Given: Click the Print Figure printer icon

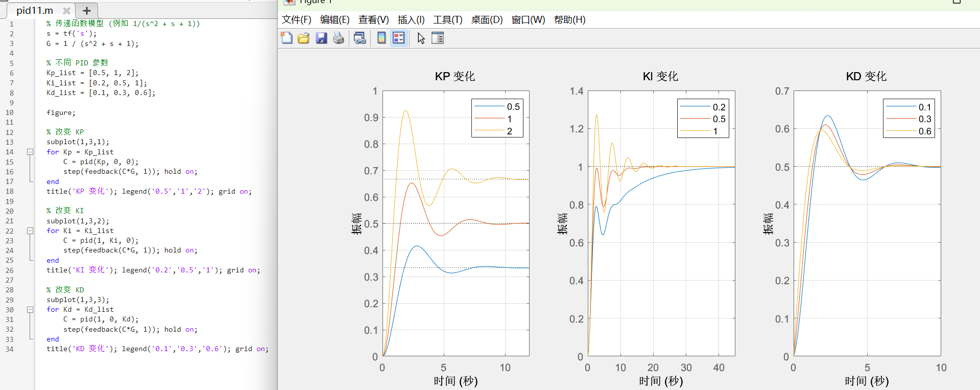Looking at the screenshot, I should tap(339, 38).
